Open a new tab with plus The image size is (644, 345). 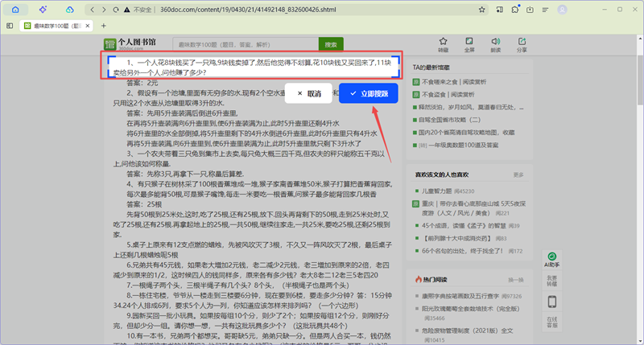coord(104,26)
